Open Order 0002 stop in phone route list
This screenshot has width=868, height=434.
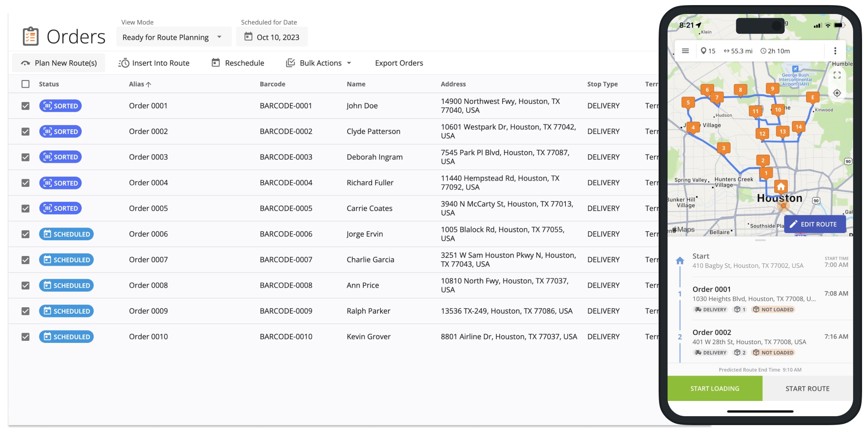coord(760,342)
